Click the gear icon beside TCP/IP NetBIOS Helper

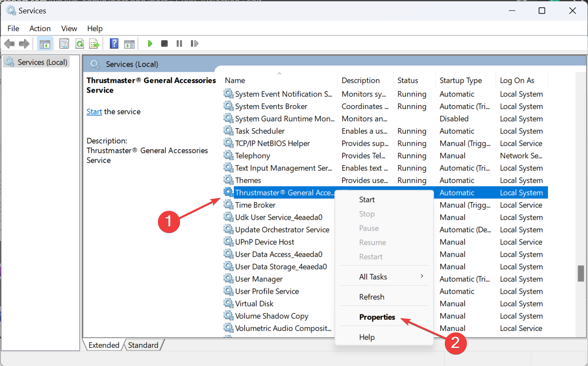coord(228,143)
